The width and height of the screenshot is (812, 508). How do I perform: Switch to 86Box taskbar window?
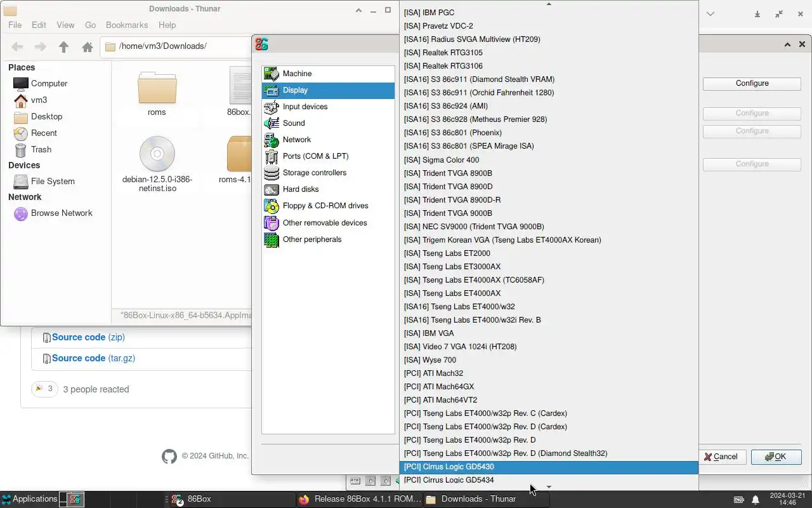click(x=231, y=499)
